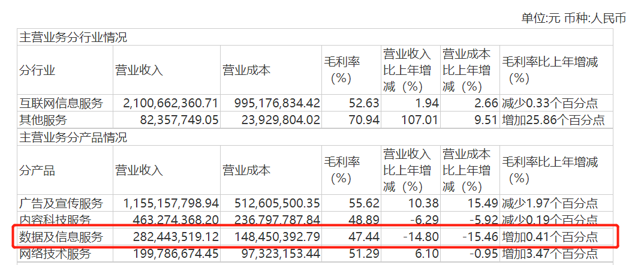Image resolution: width=644 pixels, height=265 pixels.
Task: Click gross margin value '55.62'
Action: point(363,203)
